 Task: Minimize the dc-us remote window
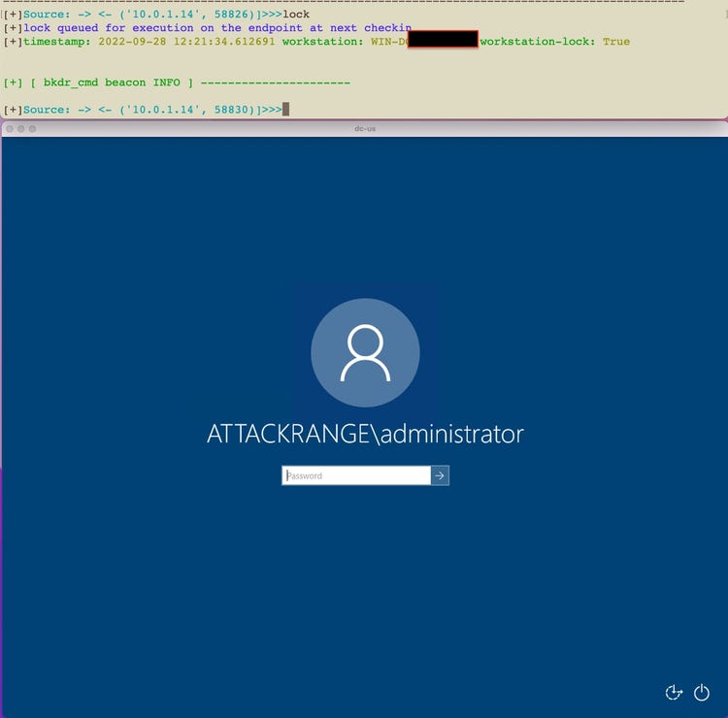click(20, 128)
